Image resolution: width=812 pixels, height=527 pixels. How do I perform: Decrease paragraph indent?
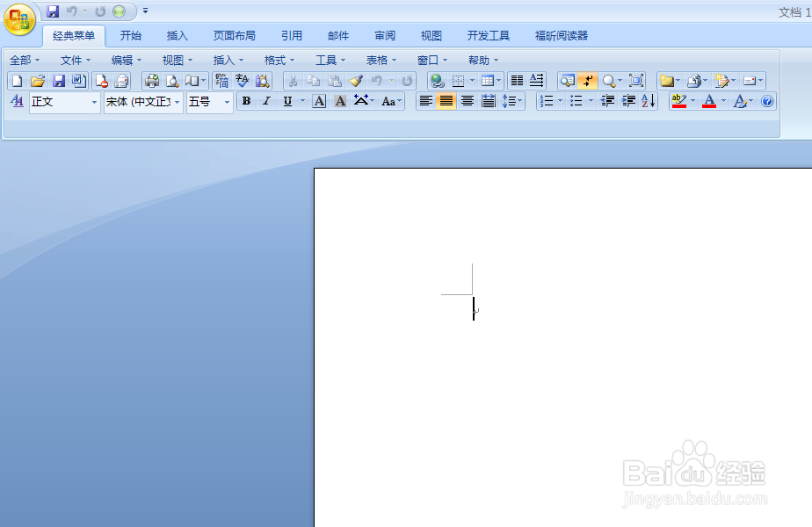[x=607, y=102]
